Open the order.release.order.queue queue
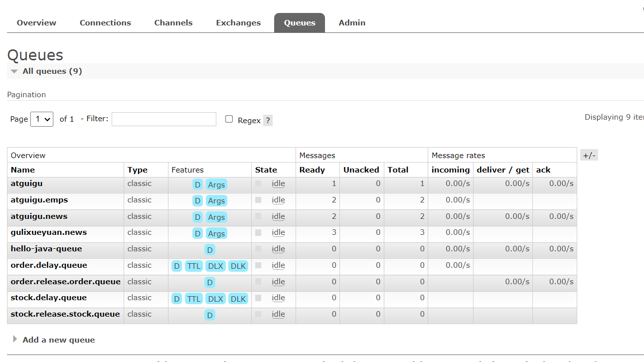Viewport: 644px width, 362px height. pos(66,282)
